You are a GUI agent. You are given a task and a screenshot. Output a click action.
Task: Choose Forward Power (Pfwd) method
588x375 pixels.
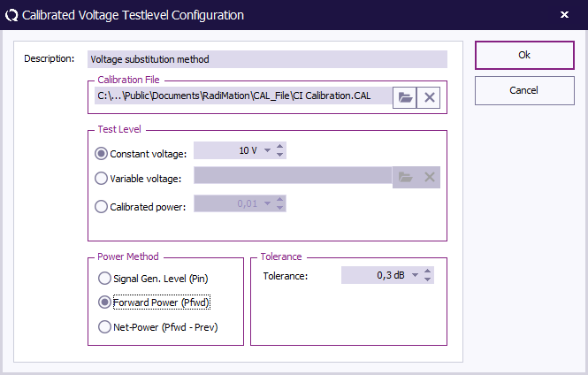[105, 302]
